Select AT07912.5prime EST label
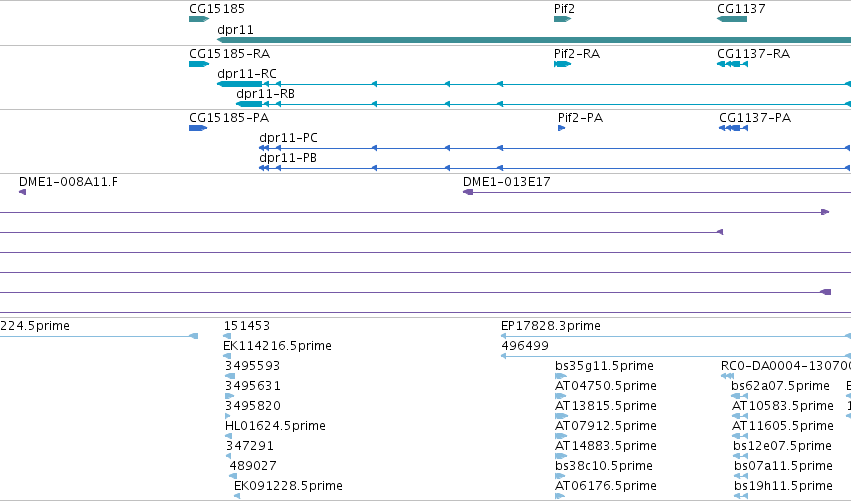Screen dimensions: 851x501 pos(606,426)
